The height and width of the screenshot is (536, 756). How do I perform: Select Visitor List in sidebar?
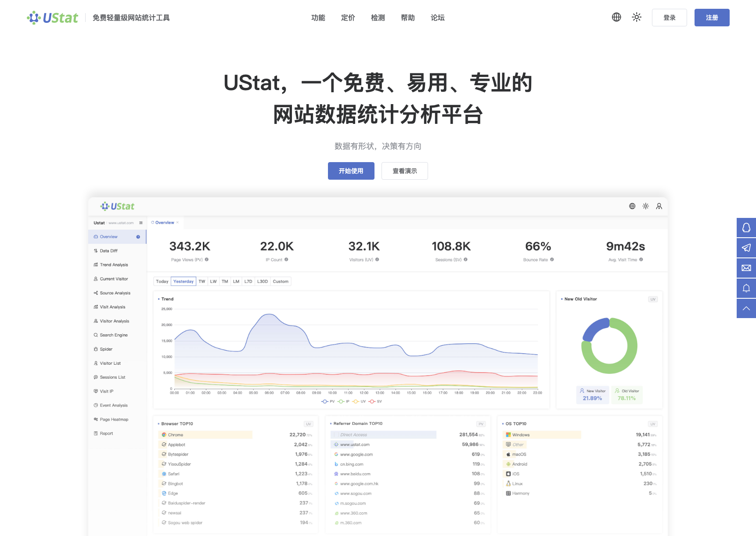point(117,363)
